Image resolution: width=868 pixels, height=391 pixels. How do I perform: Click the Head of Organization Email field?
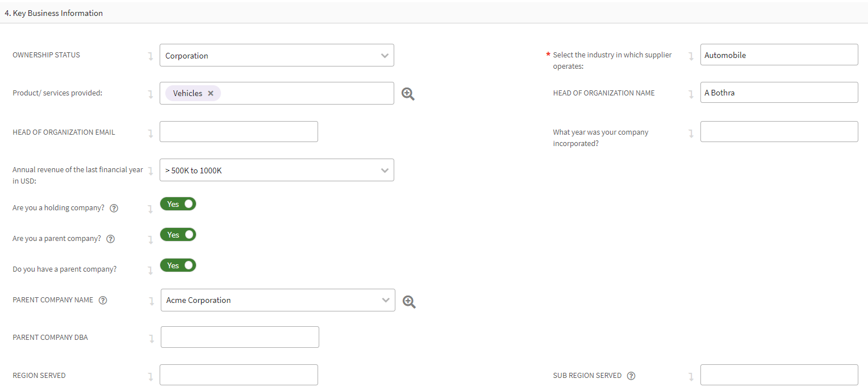(239, 132)
